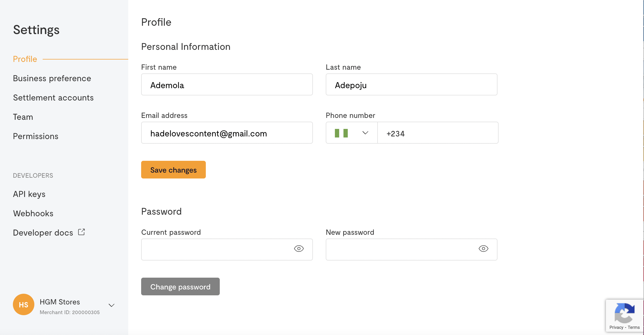Viewport: 644px width, 335px height.
Task: Show the current password with eye icon
Action: coord(299,249)
